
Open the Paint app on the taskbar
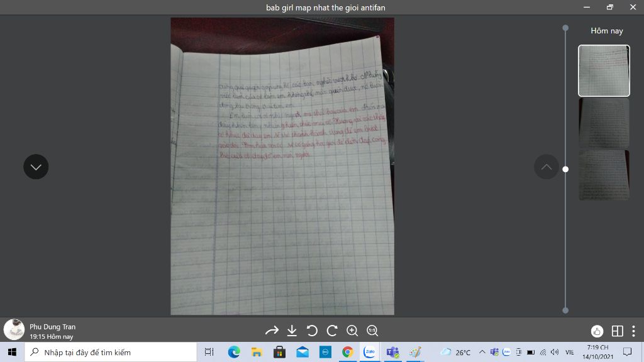[x=415, y=352]
